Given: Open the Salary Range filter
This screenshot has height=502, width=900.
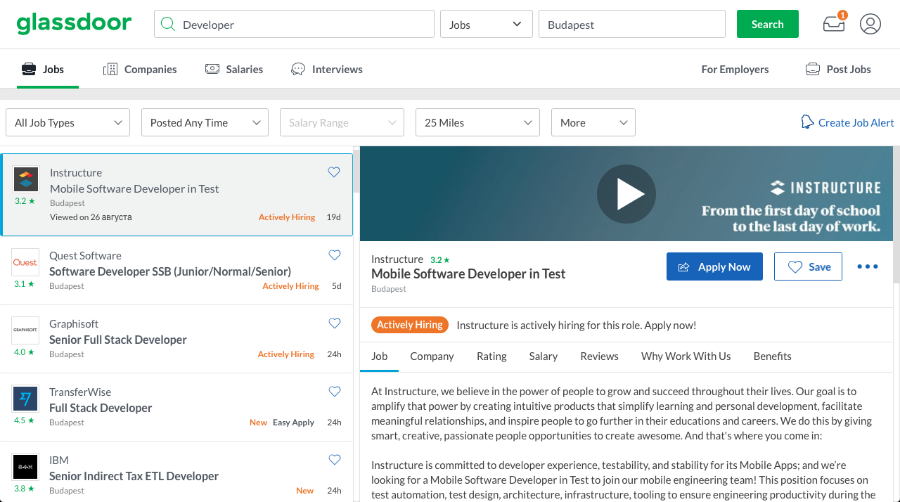Looking at the screenshot, I should [342, 122].
